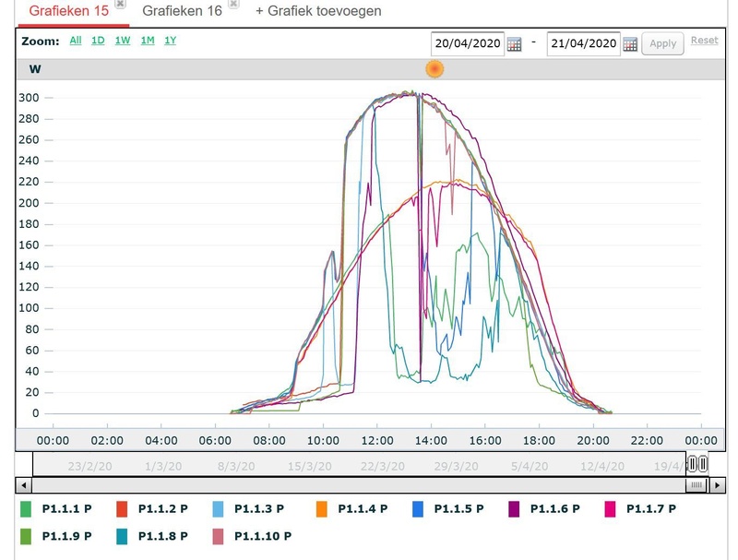Viewport: 738px width, 560px height.
Task: Click the W unit label
Action: click(x=35, y=69)
